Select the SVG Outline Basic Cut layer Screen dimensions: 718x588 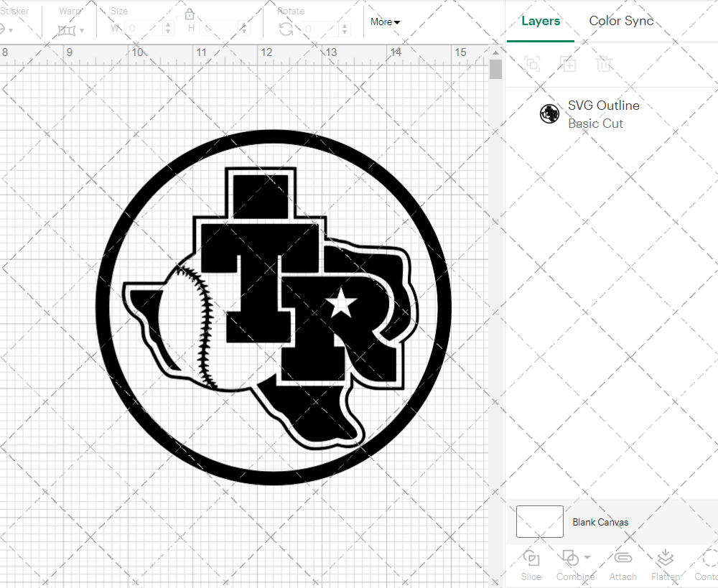(604, 113)
